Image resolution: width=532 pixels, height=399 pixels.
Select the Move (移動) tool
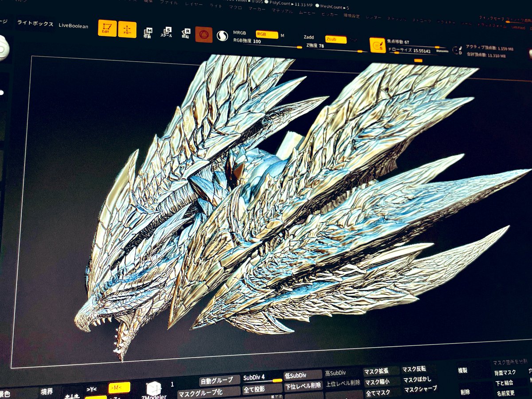point(148,33)
